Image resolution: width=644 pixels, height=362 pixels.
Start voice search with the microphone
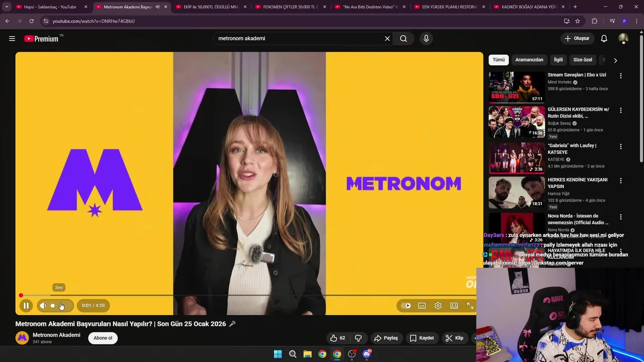[x=426, y=38]
